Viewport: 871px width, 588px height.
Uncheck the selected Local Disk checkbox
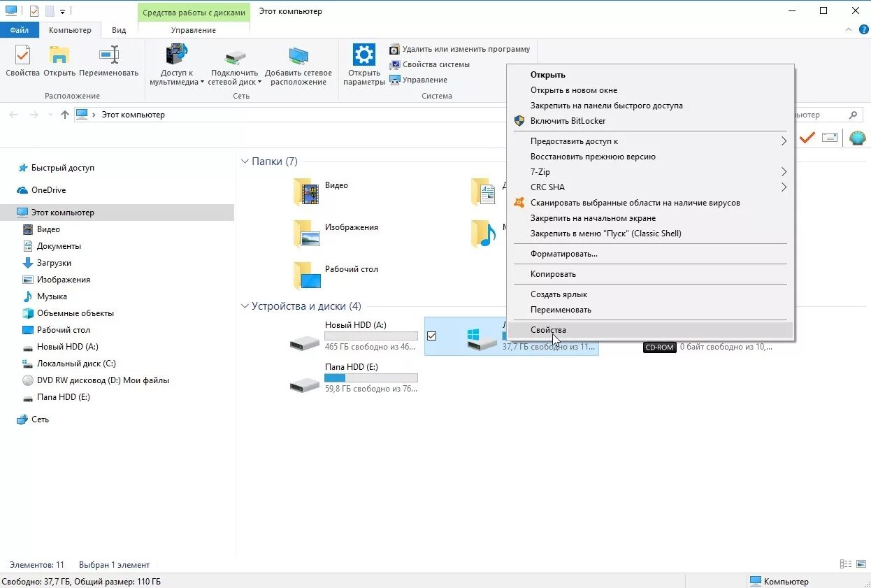pyautogui.click(x=431, y=336)
